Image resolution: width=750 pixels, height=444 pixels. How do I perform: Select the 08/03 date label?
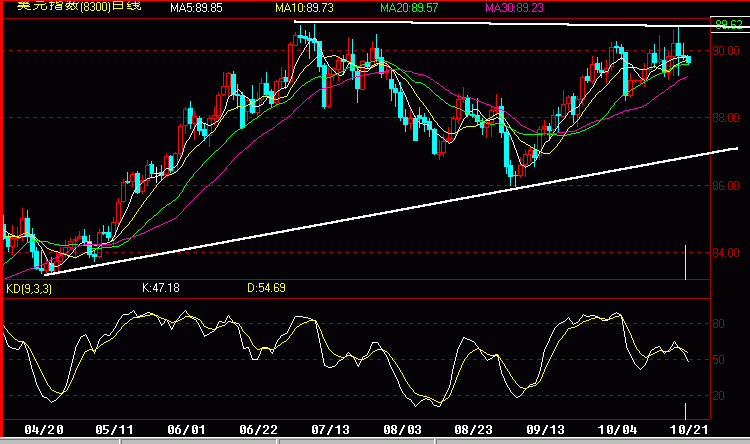(402, 430)
